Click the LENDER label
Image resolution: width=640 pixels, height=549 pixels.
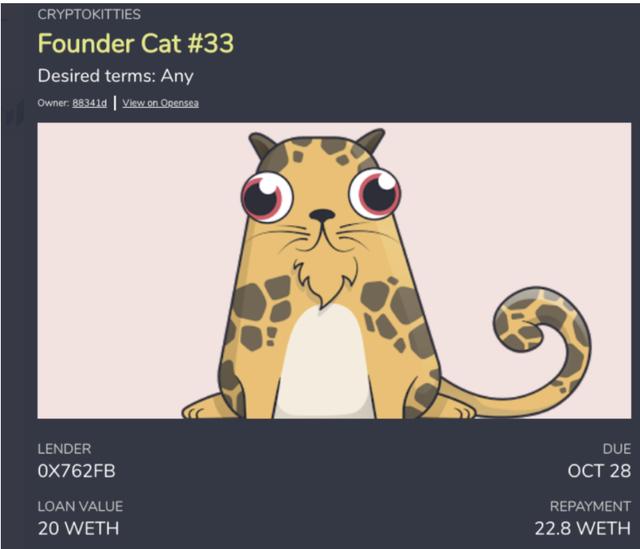pyautogui.click(x=64, y=449)
